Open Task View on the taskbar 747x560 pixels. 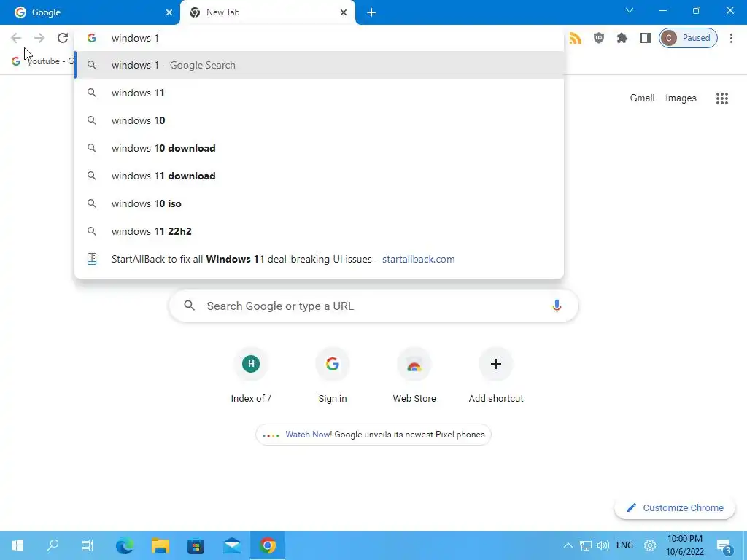[88, 545]
